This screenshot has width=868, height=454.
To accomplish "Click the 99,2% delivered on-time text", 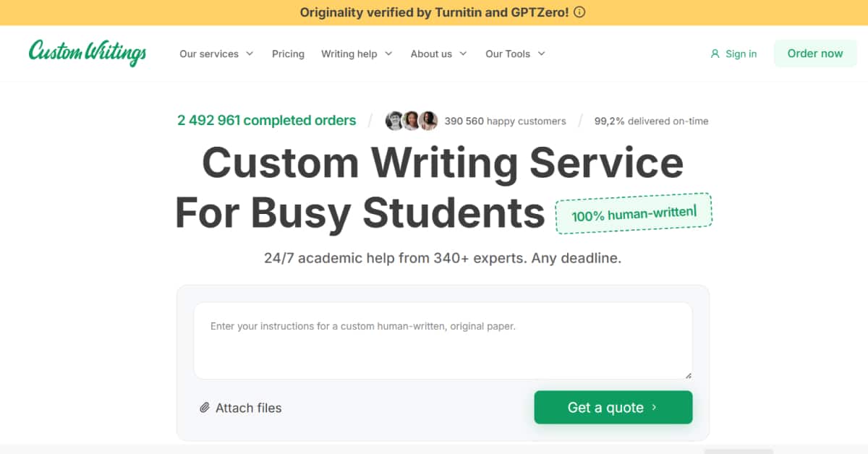I will coord(651,121).
